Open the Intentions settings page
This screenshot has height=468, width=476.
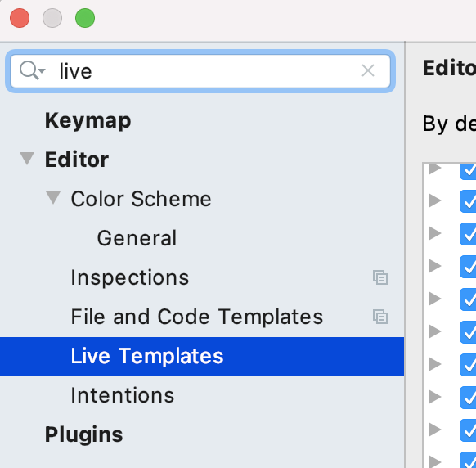pos(123,395)
